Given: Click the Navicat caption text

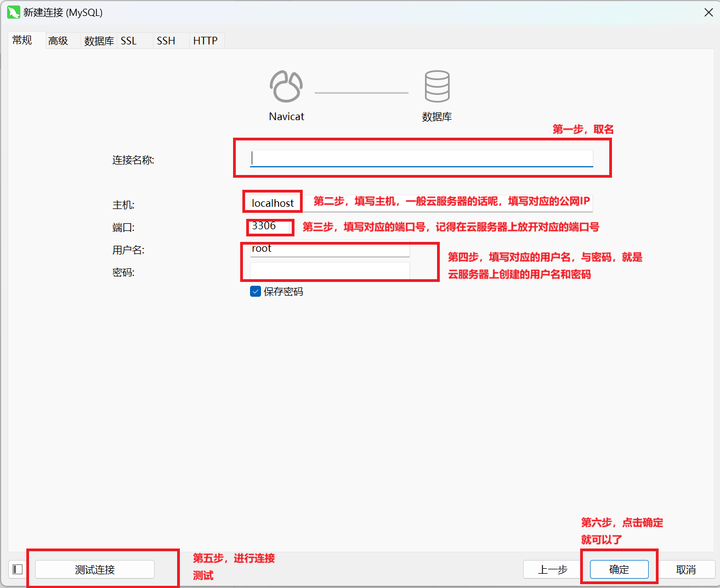Looking at the screenshot, I should 286,116.
